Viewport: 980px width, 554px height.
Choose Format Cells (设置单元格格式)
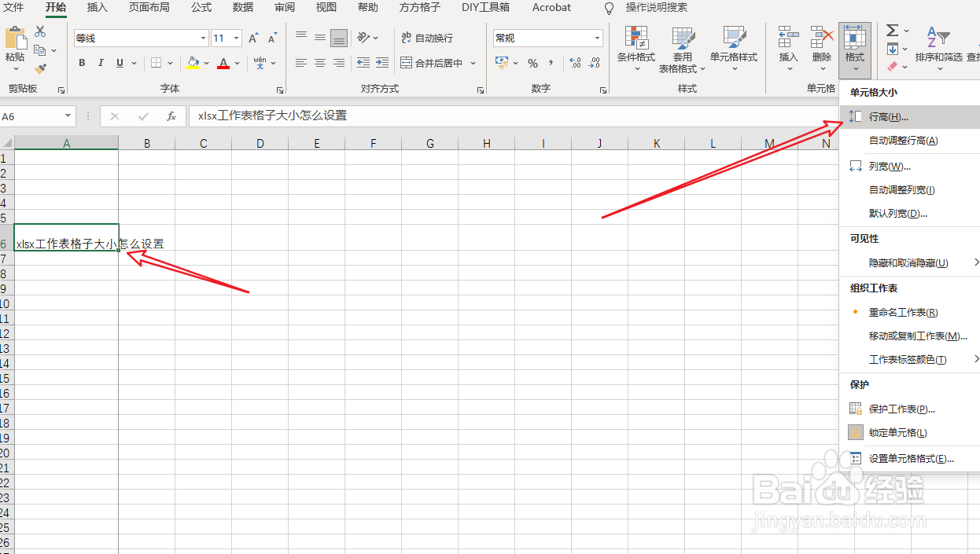point(910,459)
